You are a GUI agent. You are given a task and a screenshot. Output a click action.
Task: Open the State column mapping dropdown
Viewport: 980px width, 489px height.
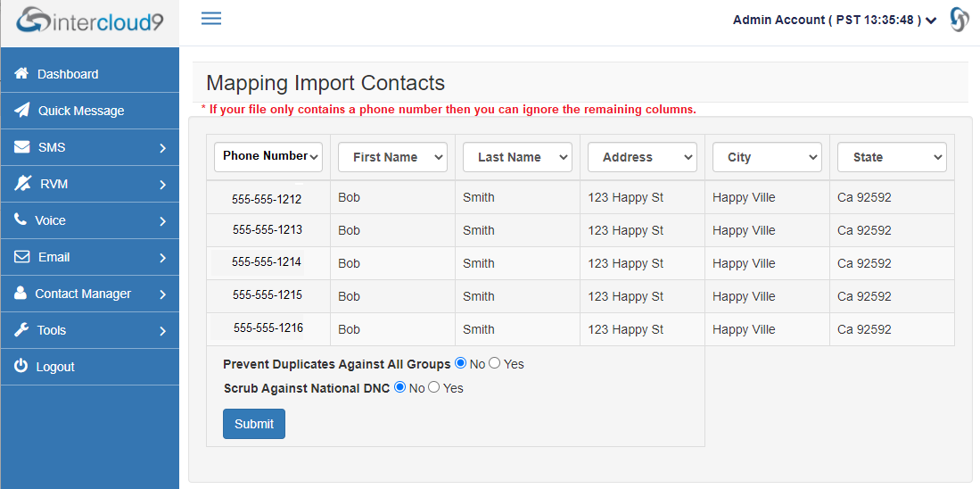892,157
